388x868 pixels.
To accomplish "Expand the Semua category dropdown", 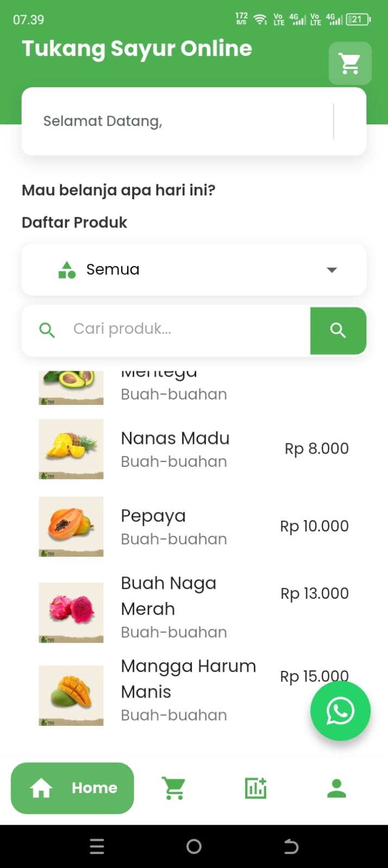I will 193,270.
